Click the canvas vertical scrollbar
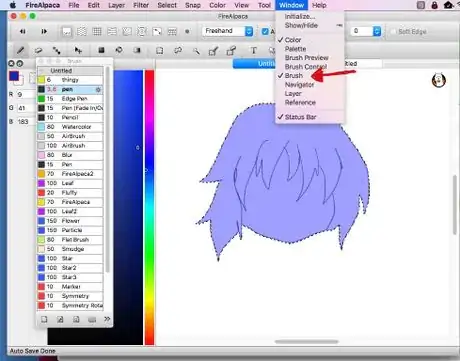Screen dimensions: 460x361 (455, 205)
